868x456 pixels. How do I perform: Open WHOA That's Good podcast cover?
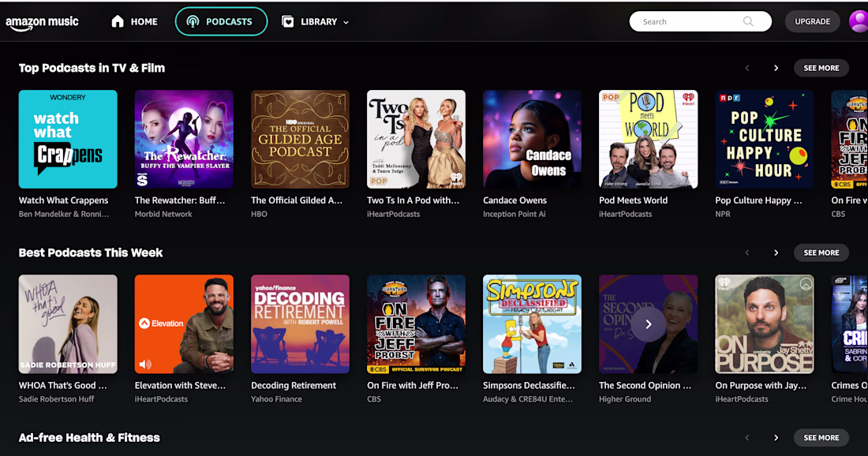[68, 324]
